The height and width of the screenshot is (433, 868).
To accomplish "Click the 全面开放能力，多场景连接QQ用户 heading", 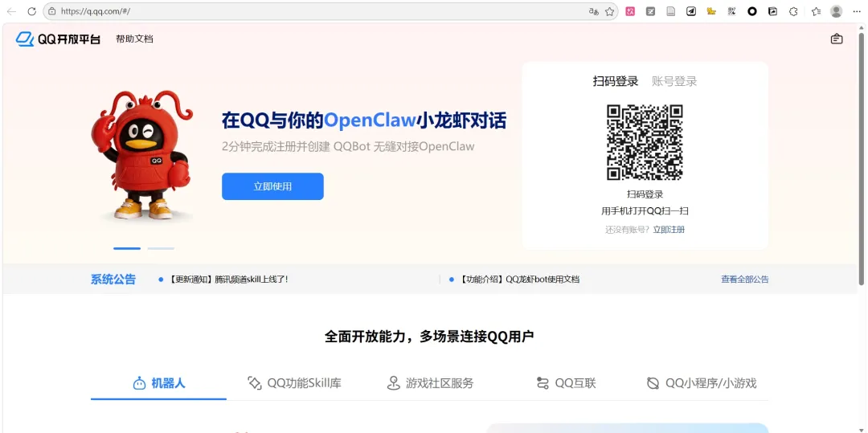I will tap(429, 337).
